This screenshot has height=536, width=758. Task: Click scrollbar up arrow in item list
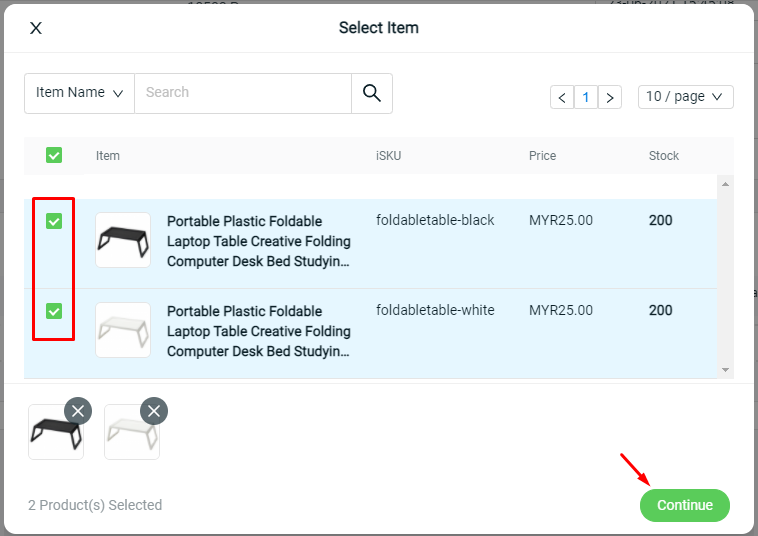click(725, 184)
